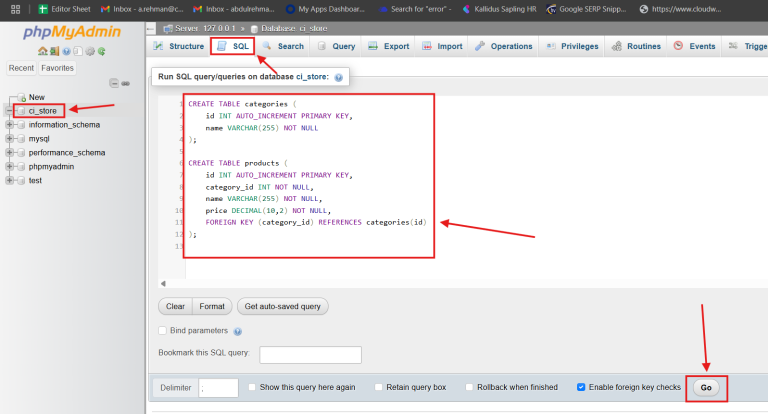The height and width of the screenshot is (414, 768).
Task: Open the Privileges tab
Action: click(573, 46)
